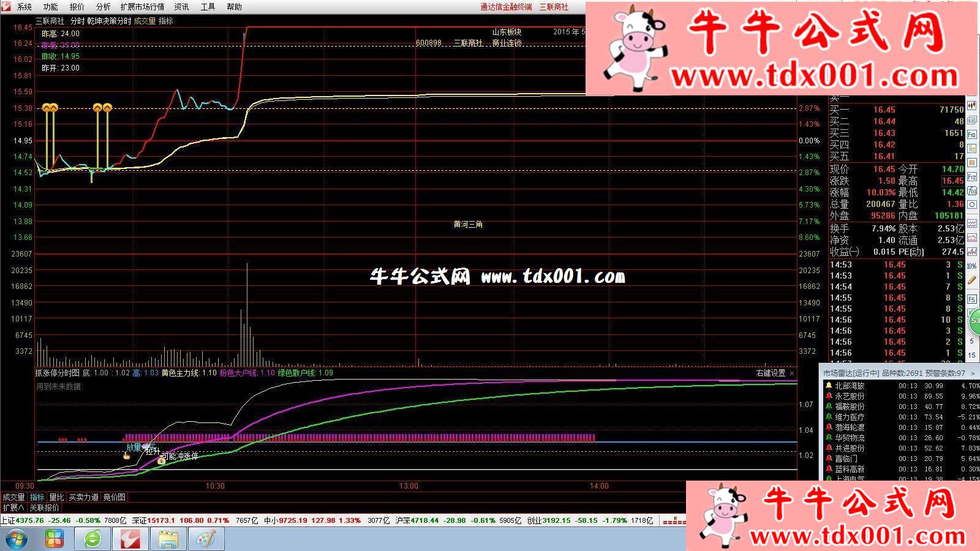
Task: Switch to the 指标 bottom tab
Action: pyautogui.click(x=37, y=498)
